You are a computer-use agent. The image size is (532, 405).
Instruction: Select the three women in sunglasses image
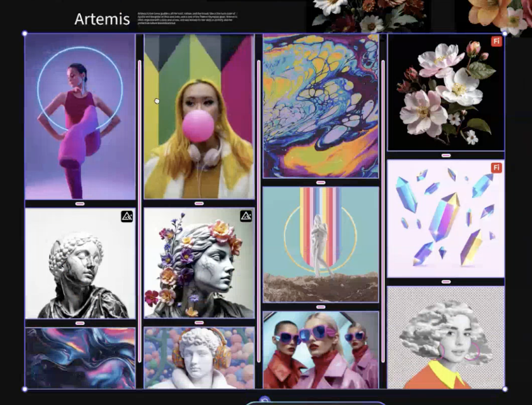[x=321, y=350]
